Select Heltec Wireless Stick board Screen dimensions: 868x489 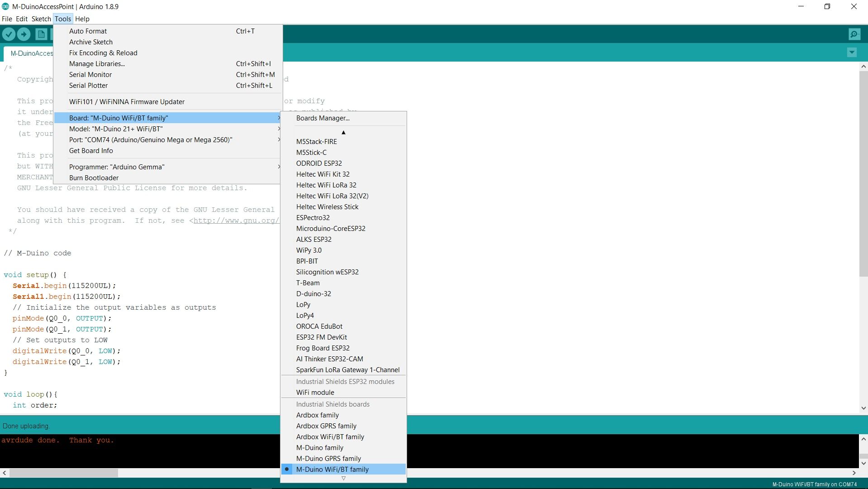(x=343, y=207)
